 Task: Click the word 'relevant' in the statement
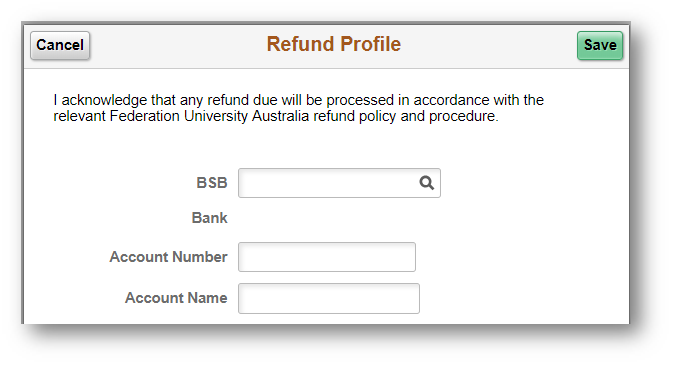79,116
